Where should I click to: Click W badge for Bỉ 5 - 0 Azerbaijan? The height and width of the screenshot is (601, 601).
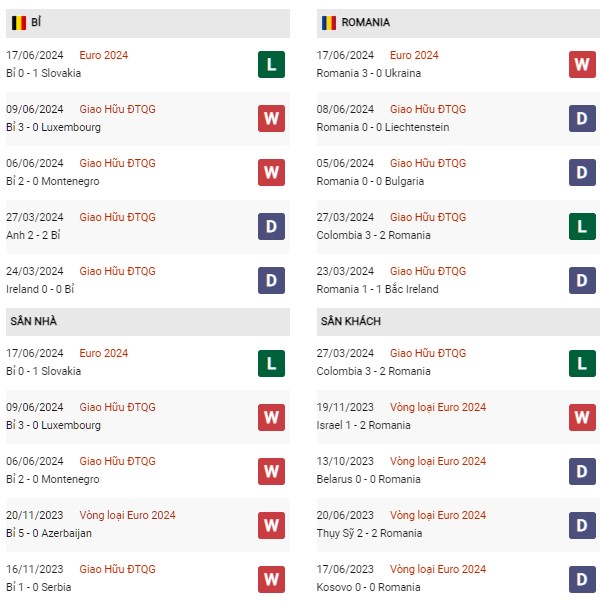[271, 524]
